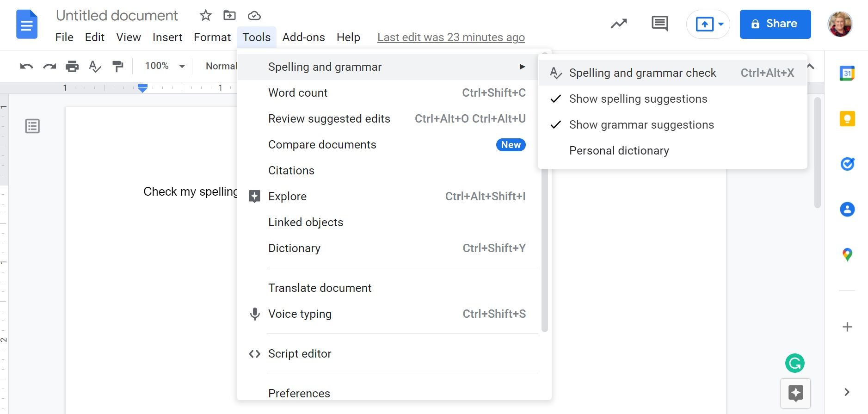Open the present dropdown arrow
868x414 pixels.
click(x=721, y=24)
